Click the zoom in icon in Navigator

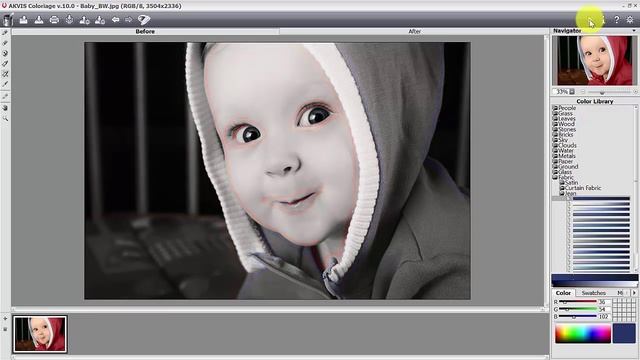click(635, 92)
